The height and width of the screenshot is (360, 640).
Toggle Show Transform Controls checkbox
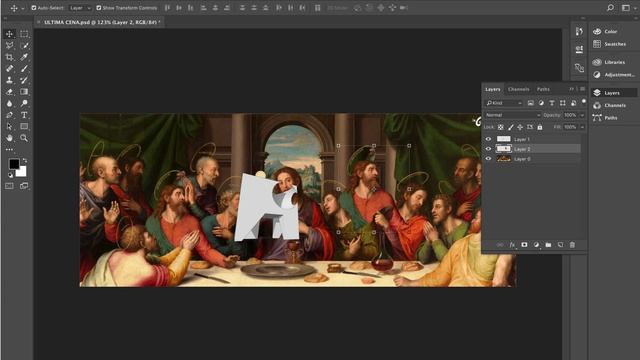coord(98,8)
